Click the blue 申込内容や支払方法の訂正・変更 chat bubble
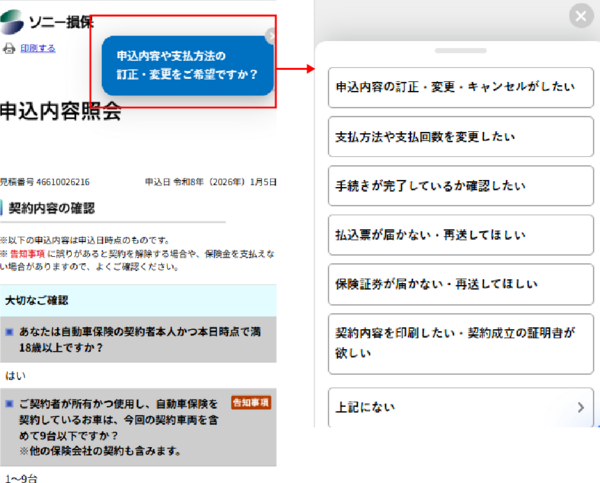This screenshot has width=600, height=483. coord(188,65)
